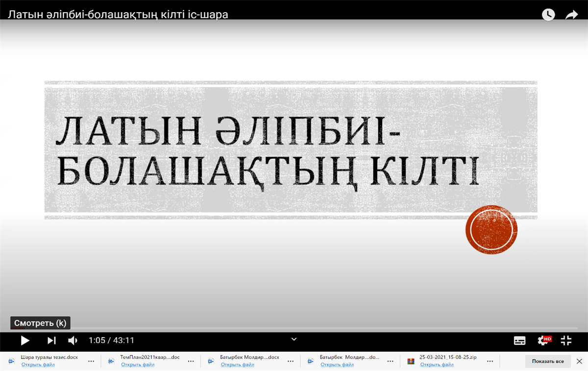Skip to the next video
The width and height of the screenshot is (588, 371).
coord(51,340)
